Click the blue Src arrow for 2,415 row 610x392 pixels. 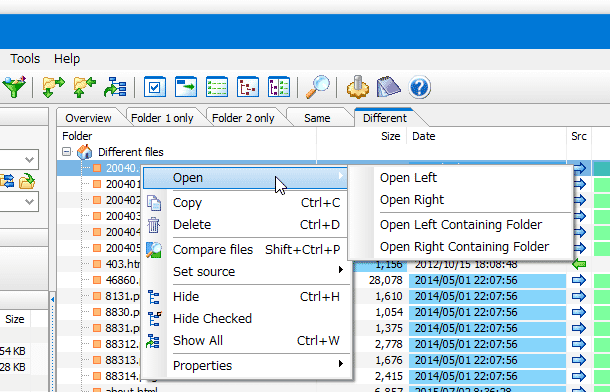[x=579, y=376]
